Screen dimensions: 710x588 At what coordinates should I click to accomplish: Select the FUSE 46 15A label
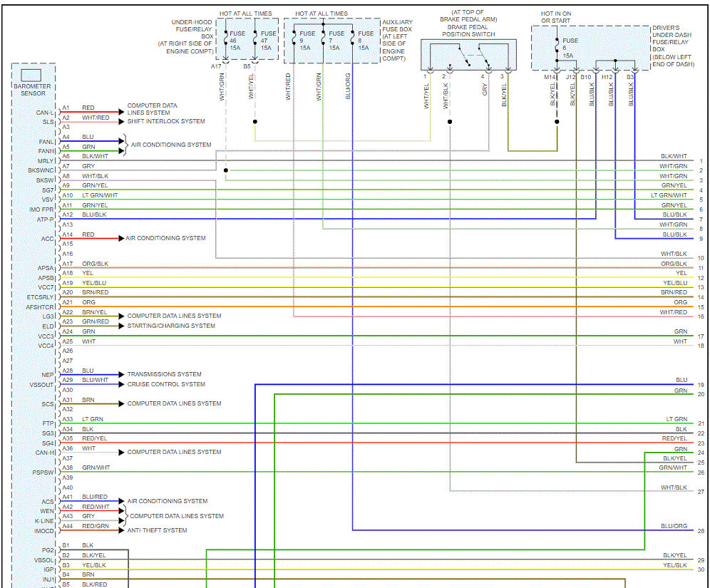(x=237, y=41)
